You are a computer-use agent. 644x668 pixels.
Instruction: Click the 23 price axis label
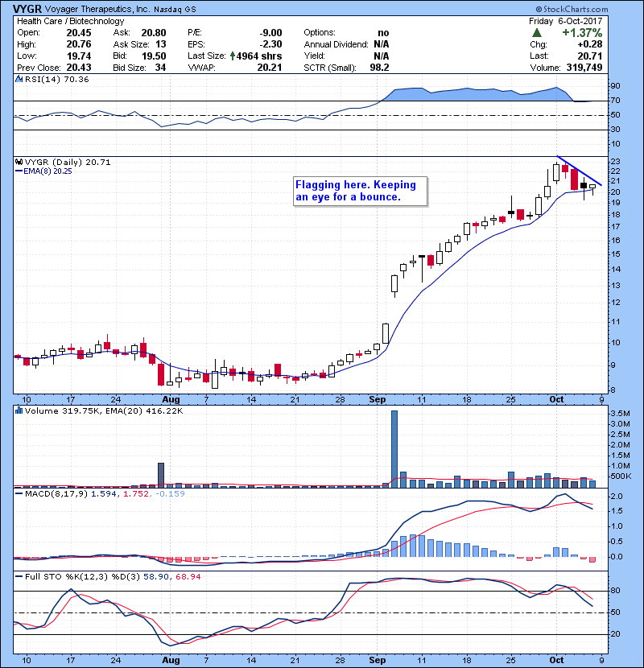(615, 162)
